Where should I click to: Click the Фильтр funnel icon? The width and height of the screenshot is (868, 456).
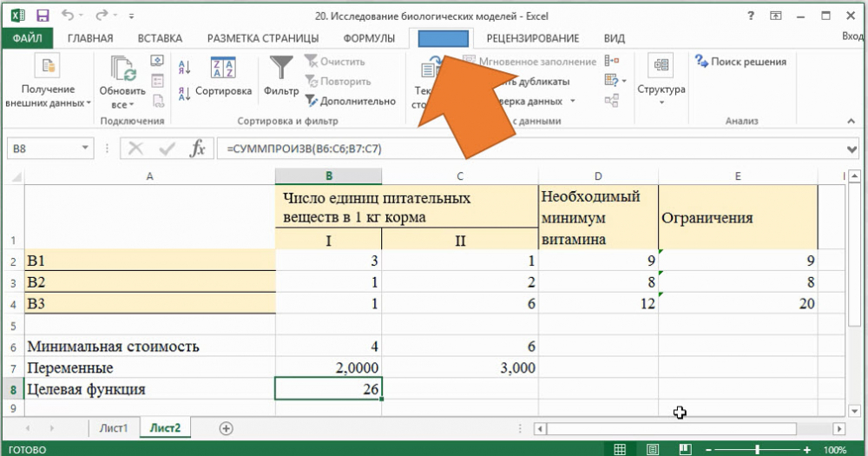click(280, 68)
